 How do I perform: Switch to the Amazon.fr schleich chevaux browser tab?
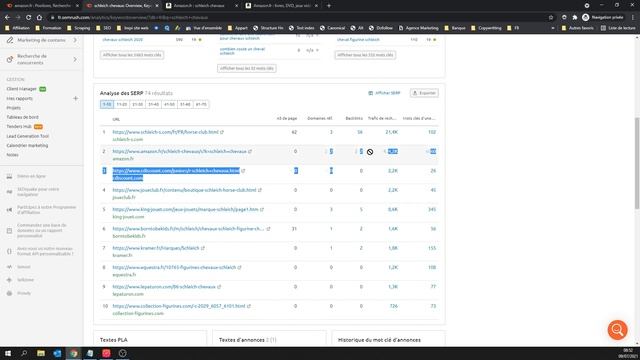[201, 6]
